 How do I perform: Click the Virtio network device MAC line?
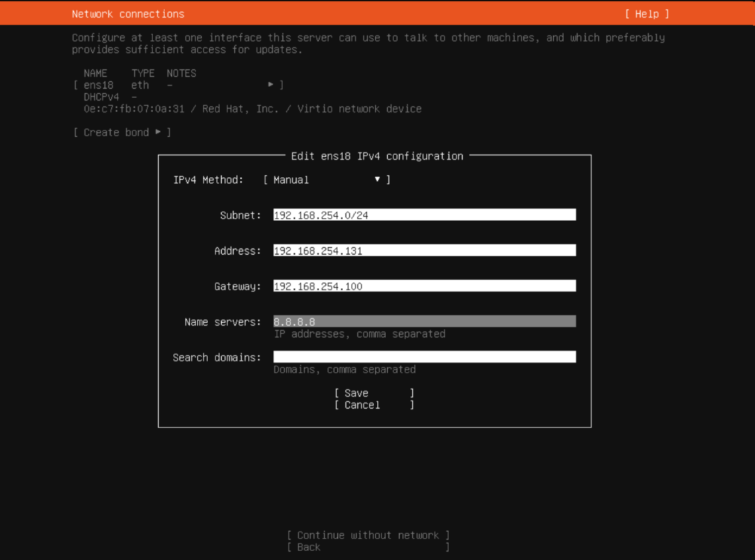252,109
